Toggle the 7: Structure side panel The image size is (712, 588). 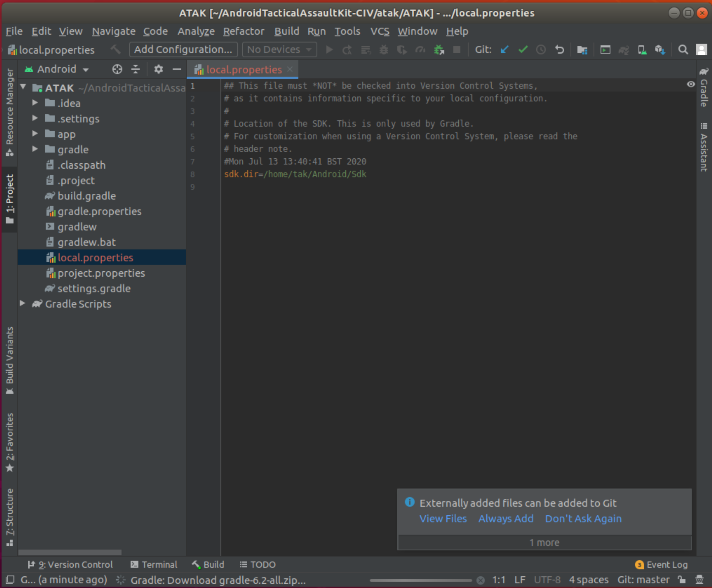10,517
